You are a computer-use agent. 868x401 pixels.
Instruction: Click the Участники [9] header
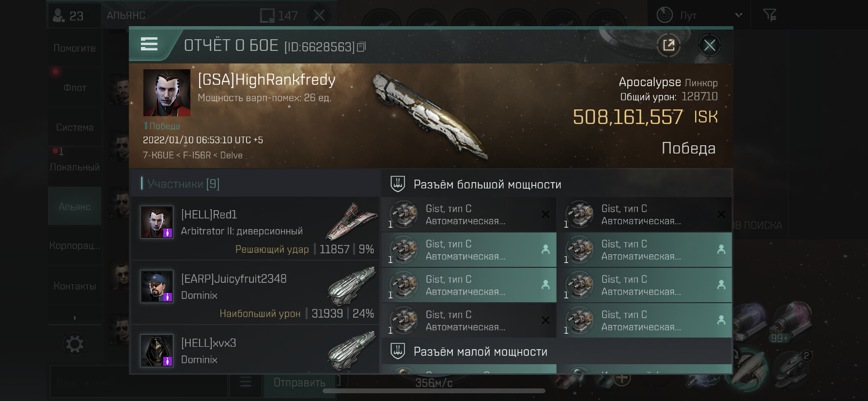coord(181,184)
